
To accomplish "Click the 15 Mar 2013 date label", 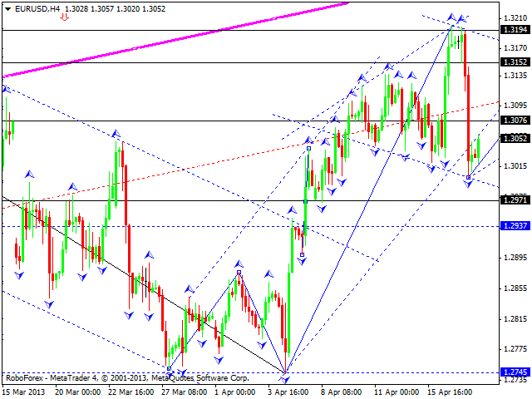I will (25, 391).
